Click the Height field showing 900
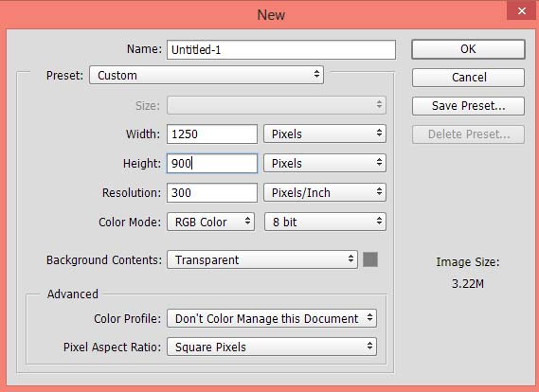Screen dimensions: 539x392 point(212,163)
